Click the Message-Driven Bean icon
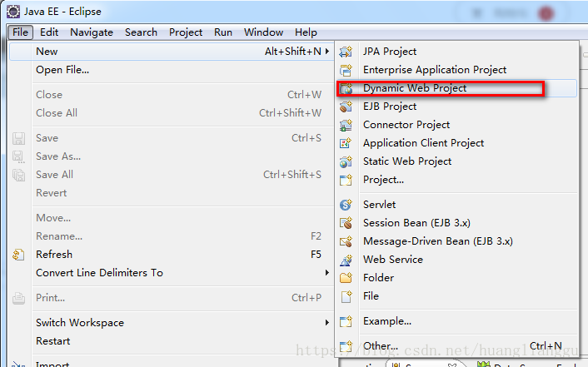The width and height of the screenshot is (588, 367). pos(346,241)
